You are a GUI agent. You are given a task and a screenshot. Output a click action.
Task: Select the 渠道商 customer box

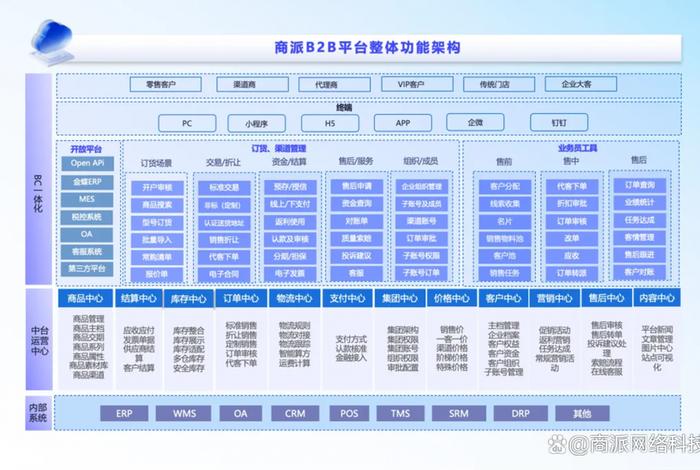click(x=252, y=84)
